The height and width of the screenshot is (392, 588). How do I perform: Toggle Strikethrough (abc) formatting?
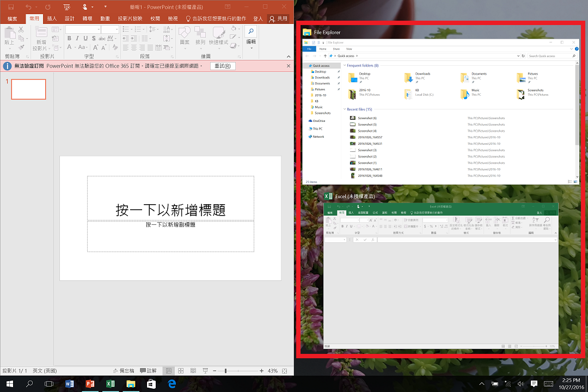click(x=102, y=38)
